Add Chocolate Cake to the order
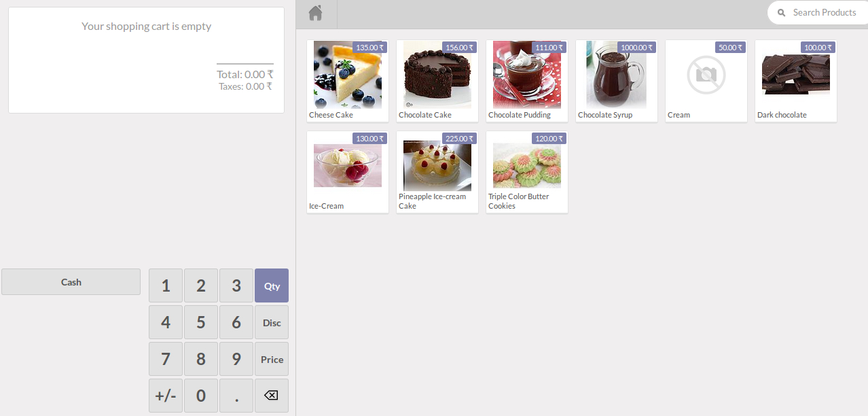Image resolution: width=868 pixels, height=416 pixels. pos(437,81)
